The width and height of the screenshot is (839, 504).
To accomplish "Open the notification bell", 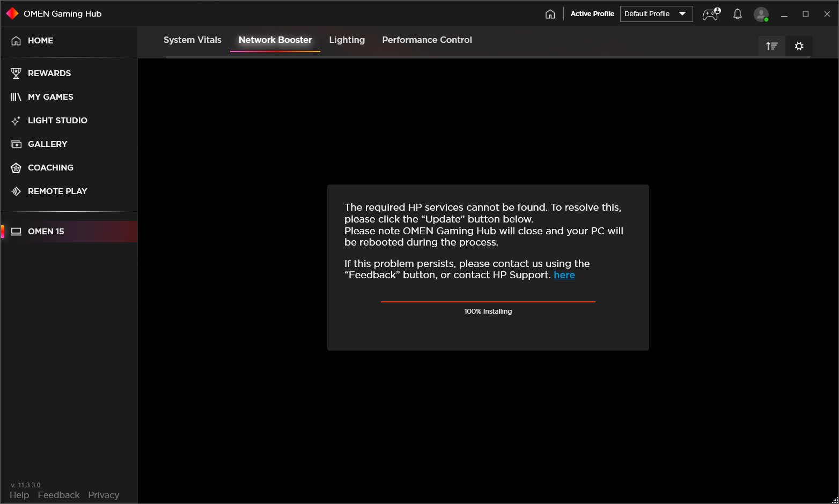I will point(738,14).
